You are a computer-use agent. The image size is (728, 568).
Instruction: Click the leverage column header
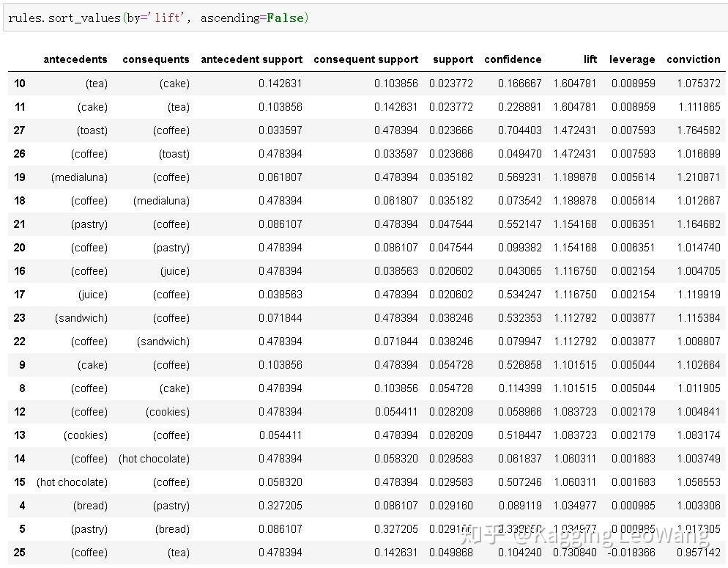pos(632,59)
